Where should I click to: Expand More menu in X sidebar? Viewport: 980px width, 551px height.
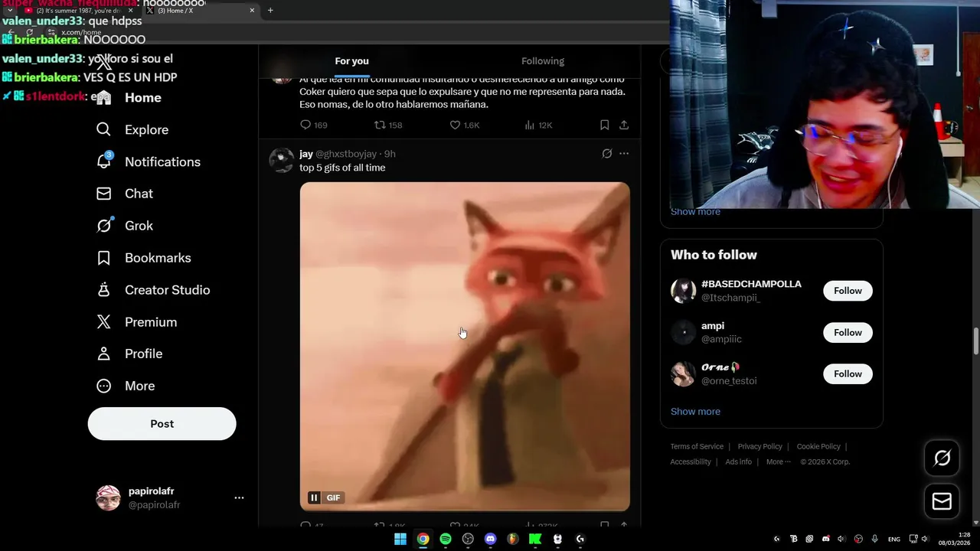[x=126, y=386]
